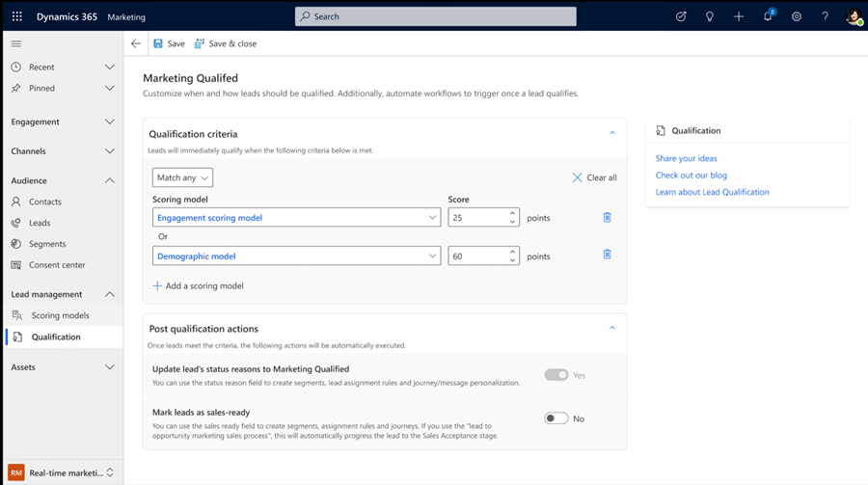Expand the Recent chevron

coord(110,67)
